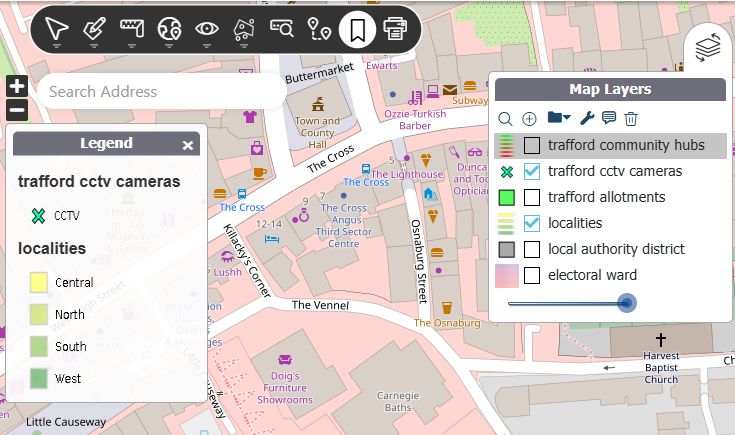The width and height of the screenshot is (735, 435).
Task: Click the eye visibility tool in toolbar
Action: (207, 29)
